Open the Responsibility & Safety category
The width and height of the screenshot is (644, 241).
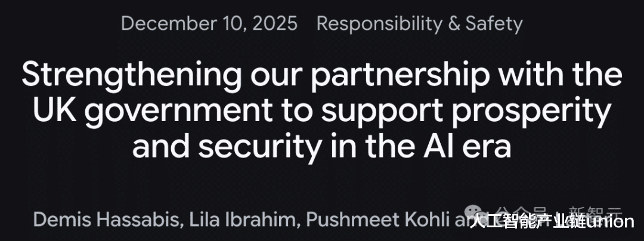tap(419, 24)
